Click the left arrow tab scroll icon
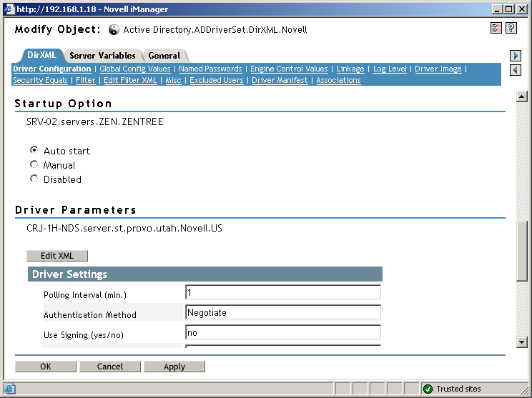Viewport: 532px width, 398px height. pos(516,70)
